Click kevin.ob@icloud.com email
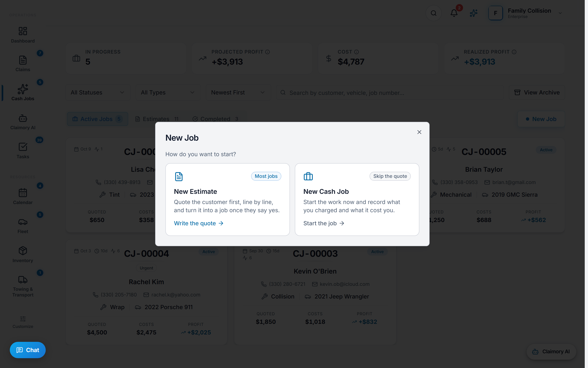588x368 pixels. [345, 284]
